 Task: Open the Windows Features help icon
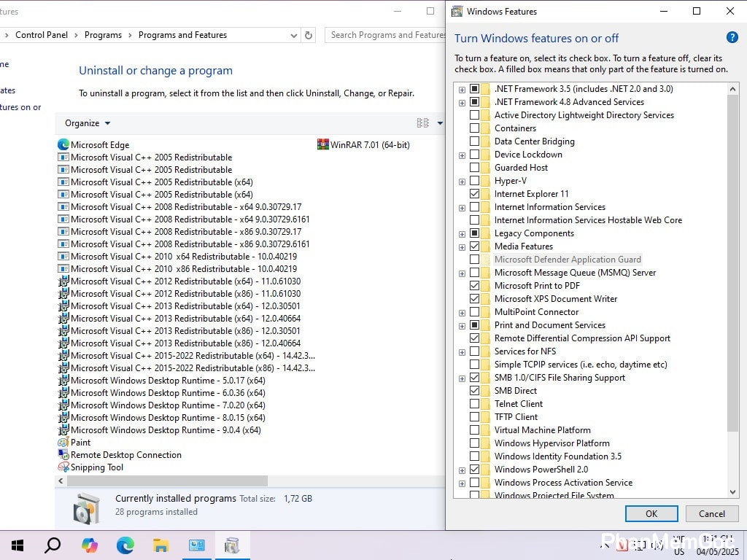pyautogui.click(x=732, y=38)
